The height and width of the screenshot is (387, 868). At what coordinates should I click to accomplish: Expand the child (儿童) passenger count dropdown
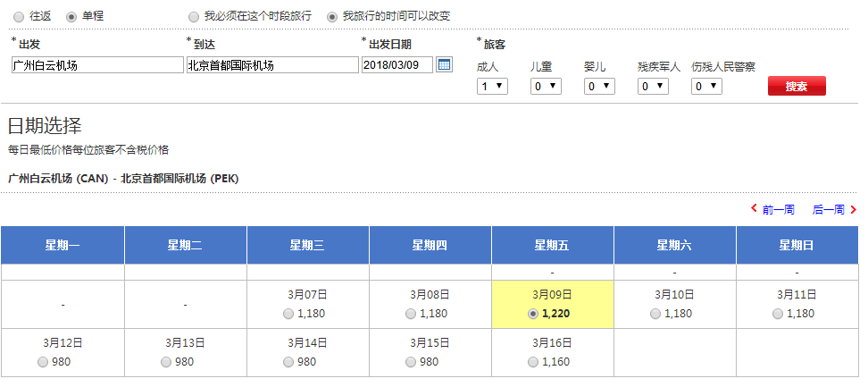coord(546,86)
